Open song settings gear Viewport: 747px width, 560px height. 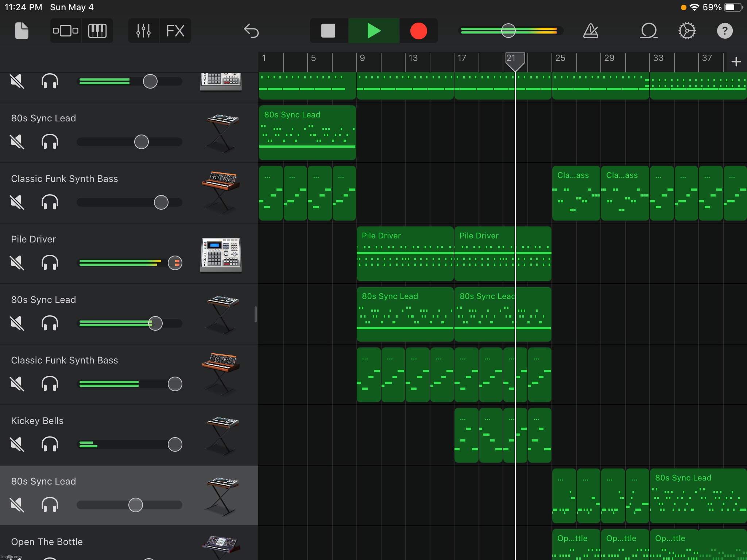pos(687,31)
